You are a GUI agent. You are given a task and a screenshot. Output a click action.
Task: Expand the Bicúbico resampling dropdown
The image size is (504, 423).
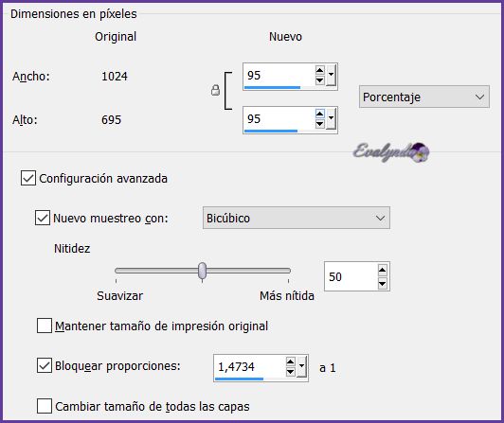tap(297, 218)
